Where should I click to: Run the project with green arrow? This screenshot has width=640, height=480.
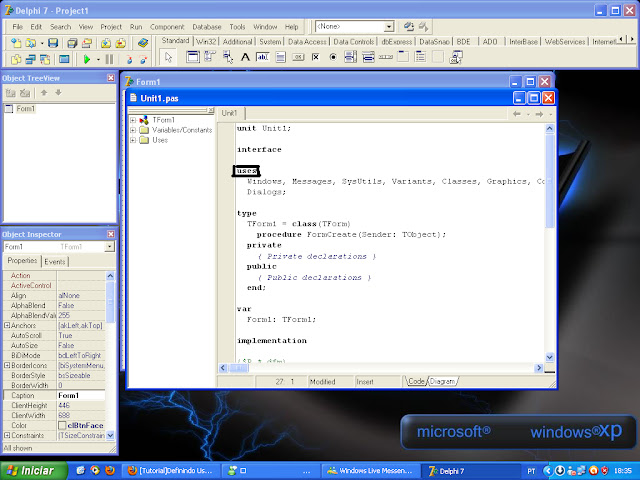point(87,60)
